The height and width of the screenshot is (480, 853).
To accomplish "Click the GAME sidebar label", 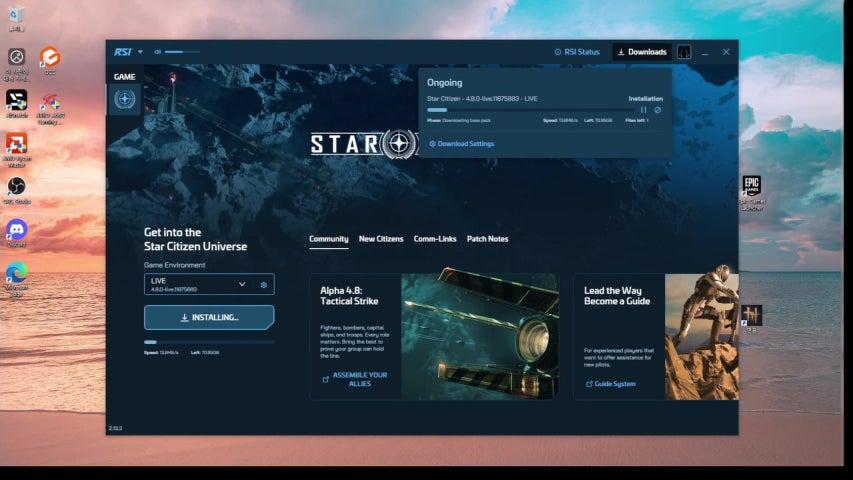I will pyautogui.click(x=125, y=77).
